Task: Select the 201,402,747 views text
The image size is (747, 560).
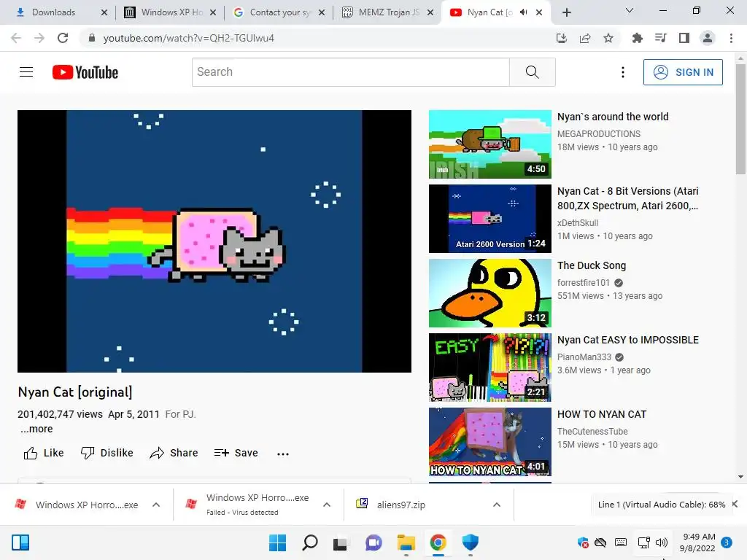Action: tap(60, 414)
